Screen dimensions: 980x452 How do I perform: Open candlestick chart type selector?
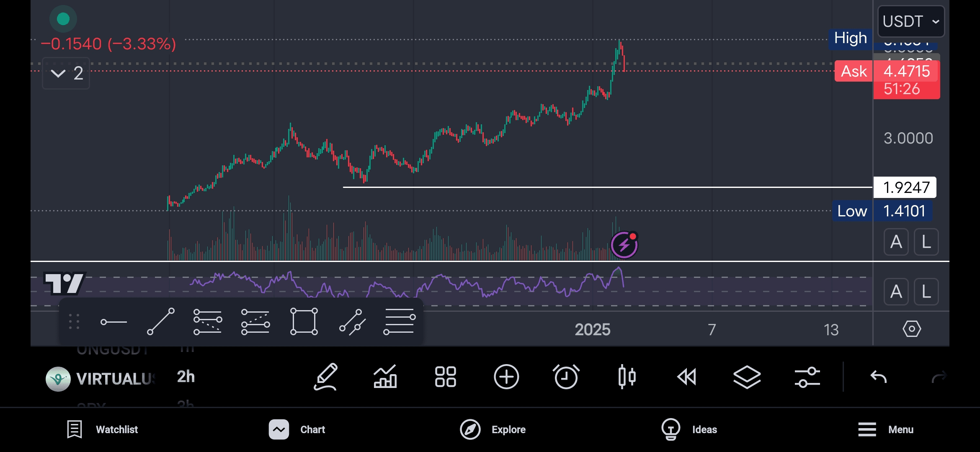pyautogui.click(x=627, y=377)
